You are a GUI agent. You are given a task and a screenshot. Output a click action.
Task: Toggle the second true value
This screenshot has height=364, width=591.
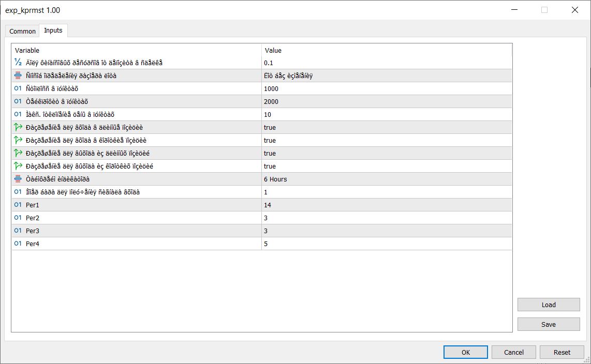click(387, 141)
